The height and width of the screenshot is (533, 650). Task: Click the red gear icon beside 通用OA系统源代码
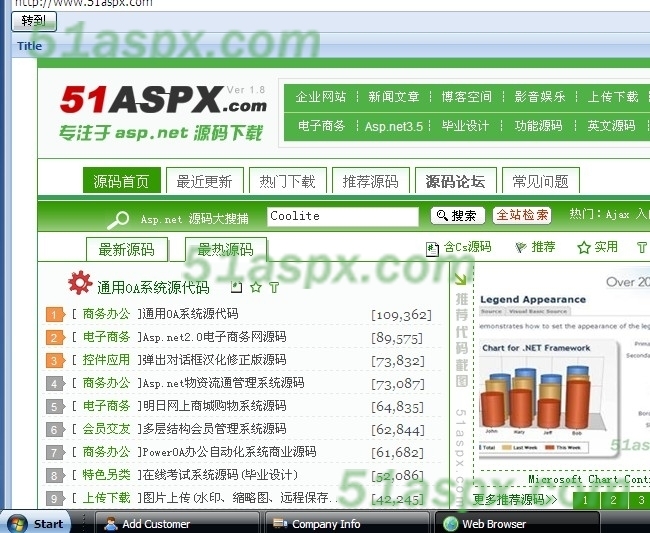pos(80,283)
